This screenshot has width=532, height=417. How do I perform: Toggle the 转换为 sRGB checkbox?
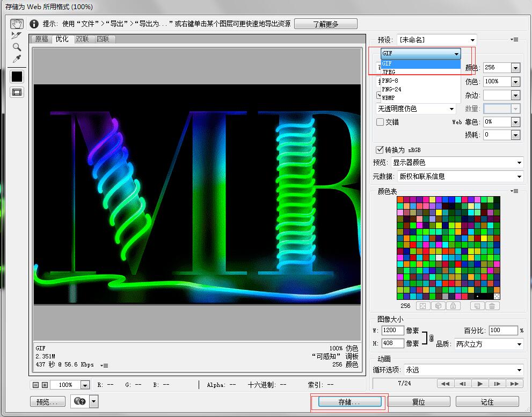point(380,150)
